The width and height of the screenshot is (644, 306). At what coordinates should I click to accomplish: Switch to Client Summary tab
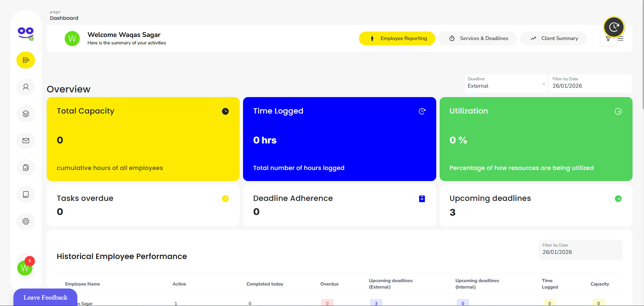coord(553,38)
